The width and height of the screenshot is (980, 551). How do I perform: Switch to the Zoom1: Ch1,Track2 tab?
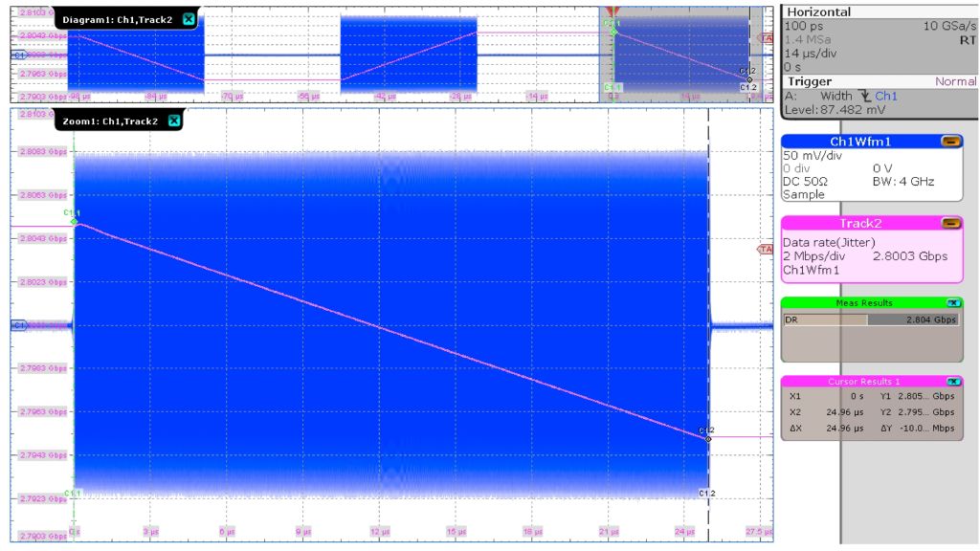tap(110, 121)
